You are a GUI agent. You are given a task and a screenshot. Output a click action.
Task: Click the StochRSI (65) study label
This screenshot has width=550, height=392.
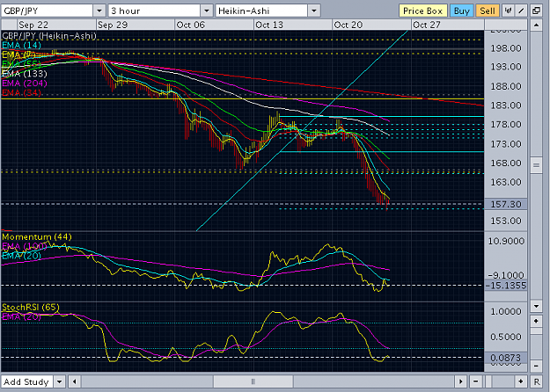[31, 308]
